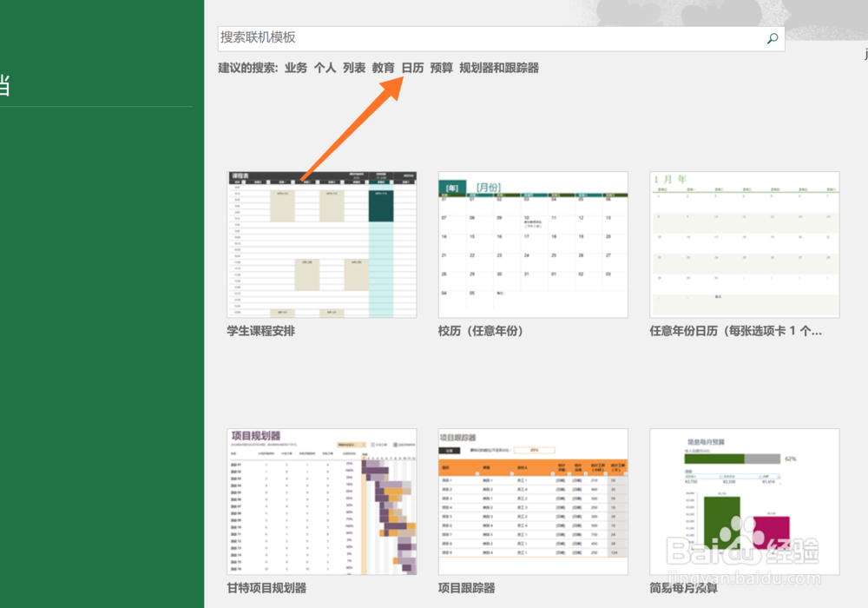Open the 任意年份日历 template thumbnail

point(744,243)
